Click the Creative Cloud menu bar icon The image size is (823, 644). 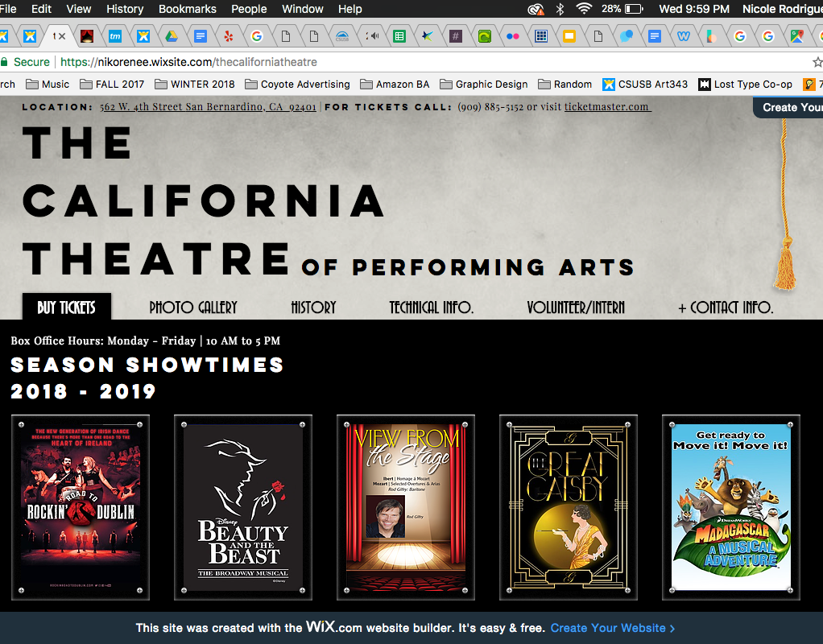point(536,9)
